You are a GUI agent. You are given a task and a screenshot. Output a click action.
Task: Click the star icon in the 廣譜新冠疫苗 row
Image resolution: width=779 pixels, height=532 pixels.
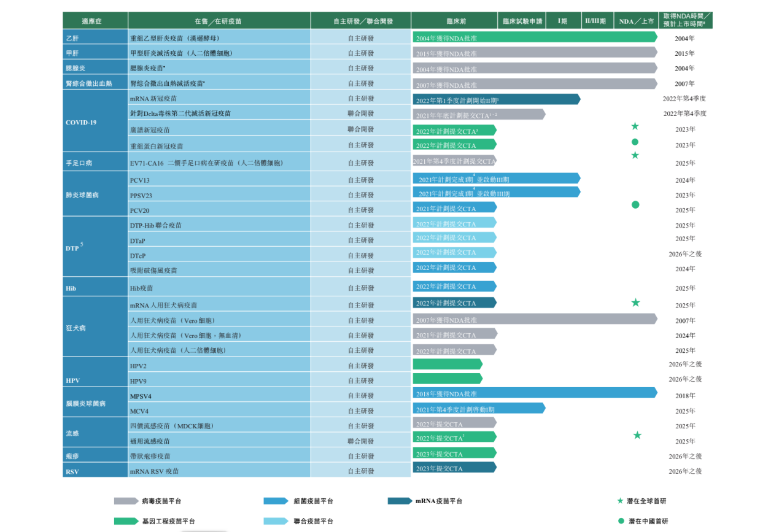pyautogui.click(x=635, y=126)
